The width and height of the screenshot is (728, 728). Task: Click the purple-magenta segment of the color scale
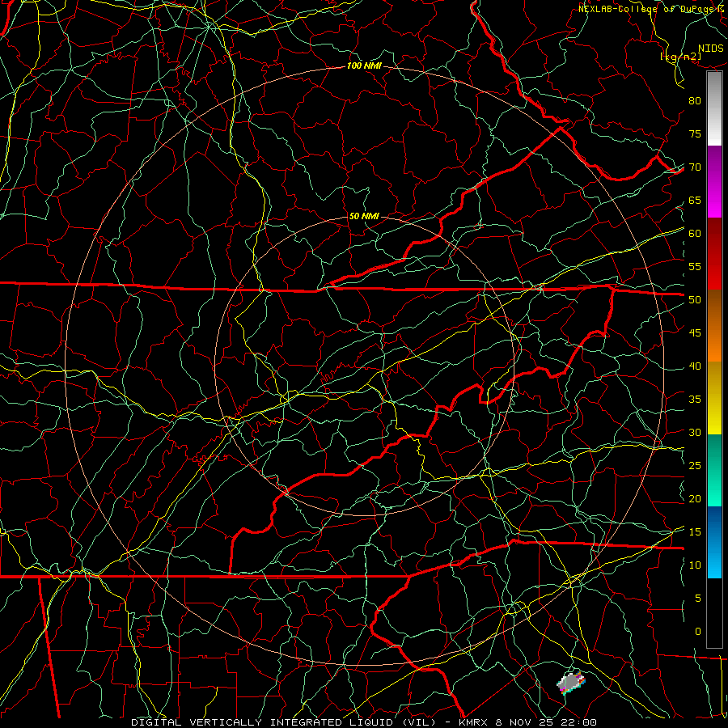(x=714, y=182)
